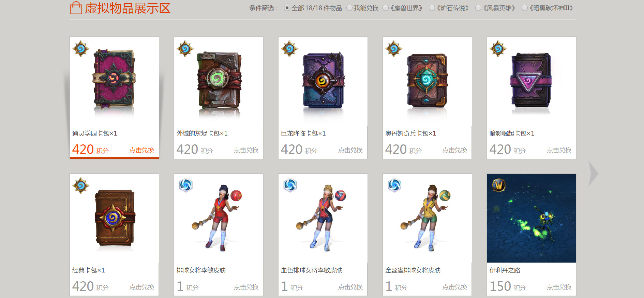This screenshot has height=298, width=644.
Task: Click Hearthstone badge on 外域的灰烬卡包 card
Action: click(x=185, y=49)
